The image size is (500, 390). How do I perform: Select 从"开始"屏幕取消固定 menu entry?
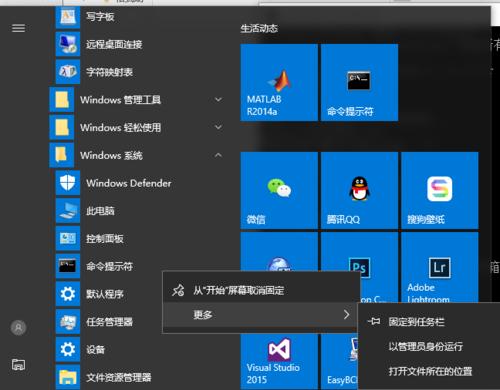point(261,290)
